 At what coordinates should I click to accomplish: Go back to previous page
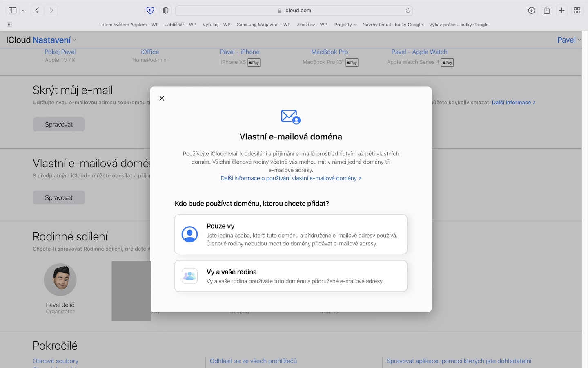click(37, 11)
